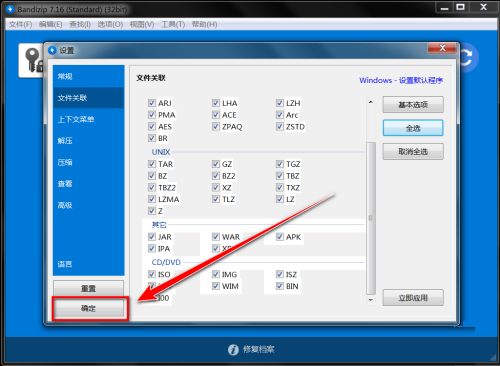Click the Bandizip title bar app icon
Image resolution: width=500 pixels, height=366 pixels.
pos(10,9)
